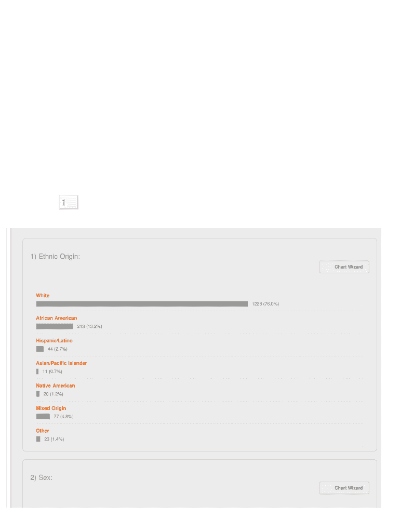Select the Native American label
Image resolution: width=400 pixels, height=532 pixels.
(55, 386)
